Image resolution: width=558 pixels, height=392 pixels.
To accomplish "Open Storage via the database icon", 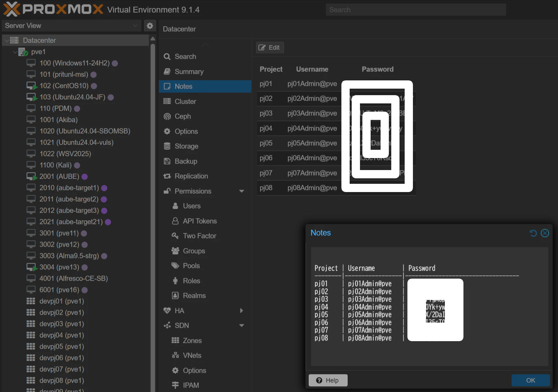I will coord(167,146).
